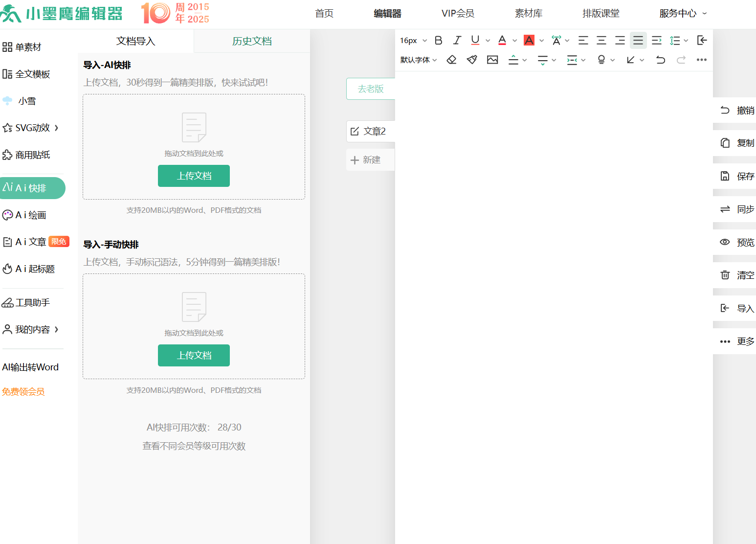Click the preview eye icon

coord(725,242)
